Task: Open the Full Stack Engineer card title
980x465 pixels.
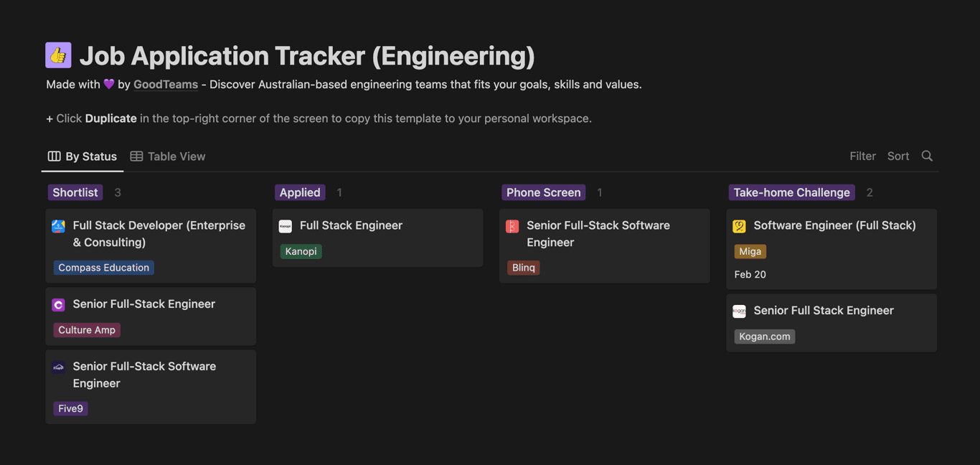Action: 352,225
